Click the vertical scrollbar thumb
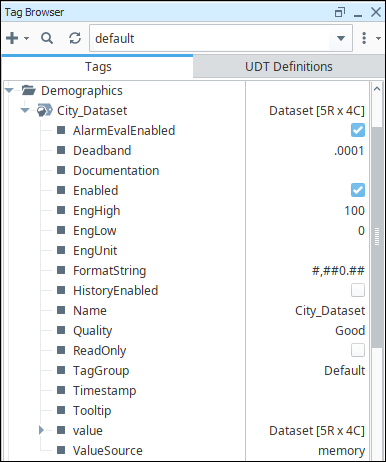The height and width of the screenshot is (462, 386). point(377,237)
